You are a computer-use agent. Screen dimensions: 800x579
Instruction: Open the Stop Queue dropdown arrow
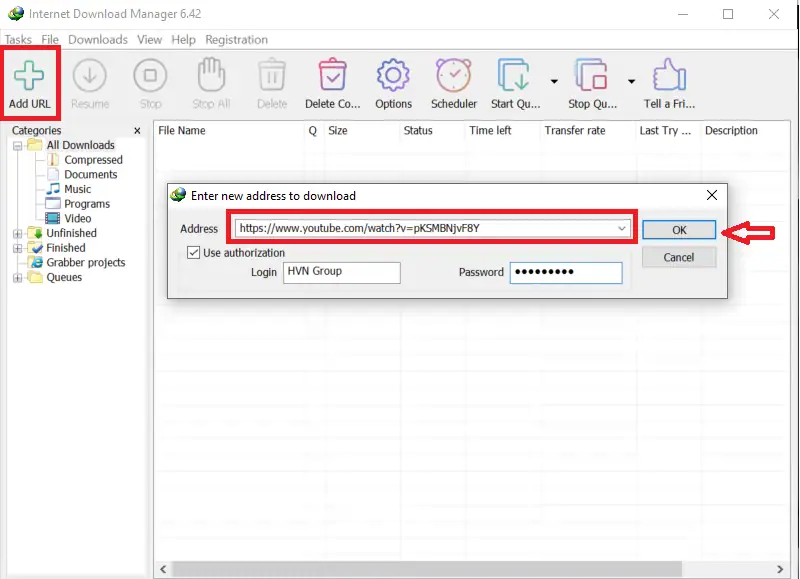pyautogui.click(x=631, y=81)
